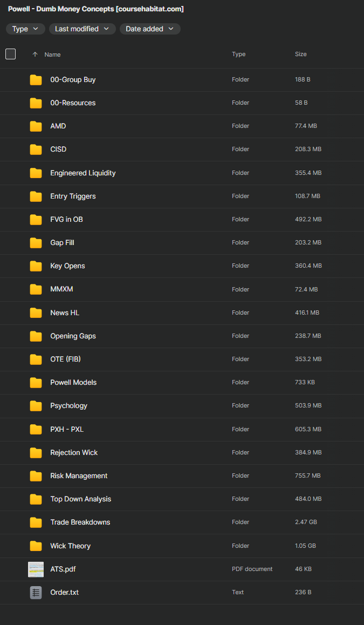Click the Type column header
This screenshot has width=364, height=625.
coord(238,55)
